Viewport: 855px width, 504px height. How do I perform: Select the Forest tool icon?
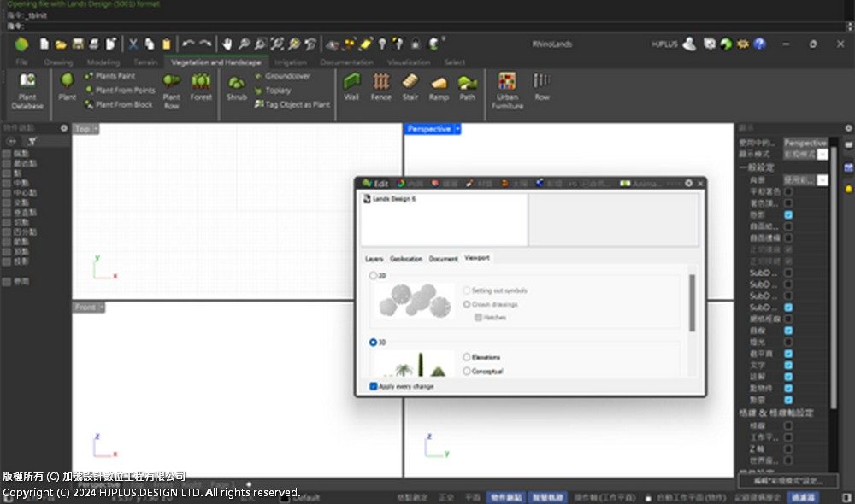pos(201,87)
